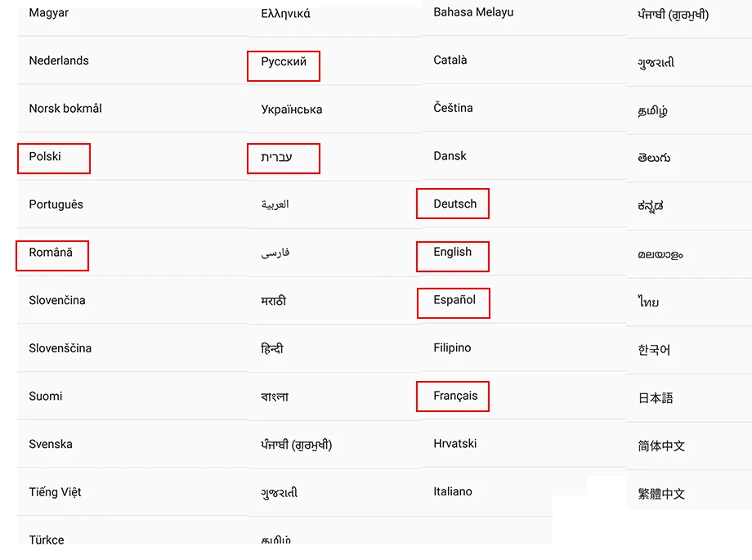752x560 pixels.
Task: Select the Nederlands language entry
Action: point(59,60)
